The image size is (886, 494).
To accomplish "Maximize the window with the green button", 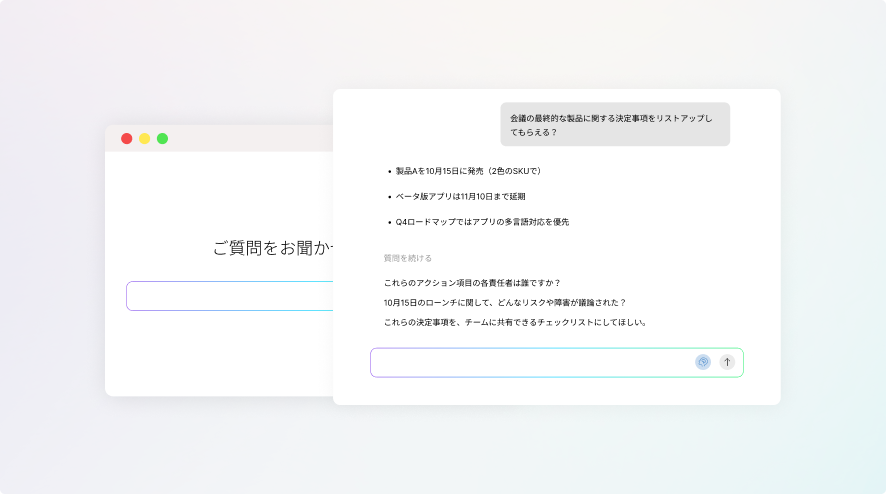I will click(163, 139).
